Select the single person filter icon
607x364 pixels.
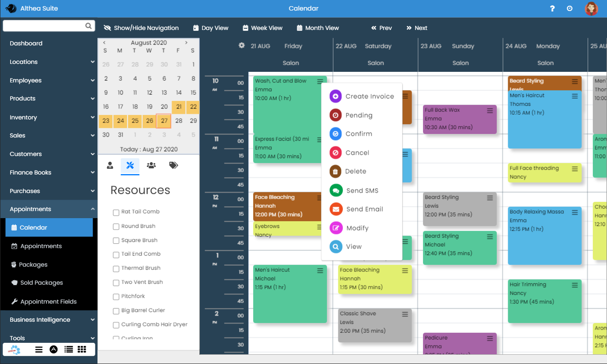click(x=110, y=165)
